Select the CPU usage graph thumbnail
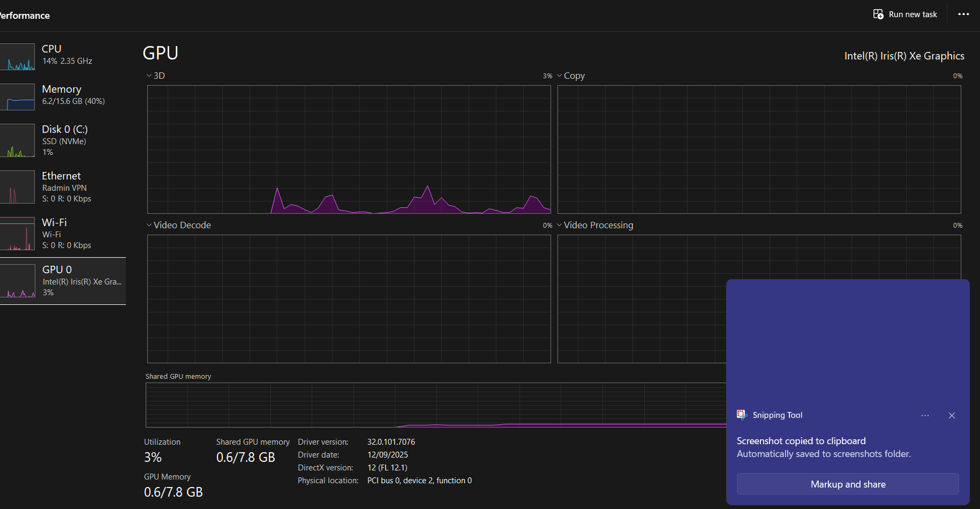The width and height of the screenshot is (980, 509). click(17, 57)
